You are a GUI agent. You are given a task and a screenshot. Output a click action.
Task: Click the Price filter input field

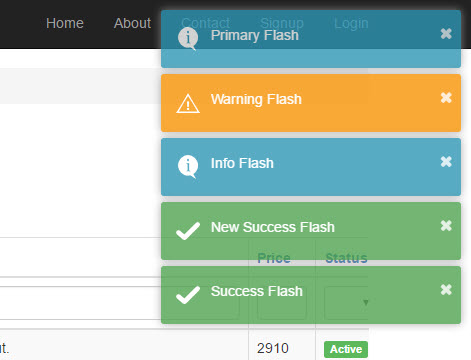(282, 302)
